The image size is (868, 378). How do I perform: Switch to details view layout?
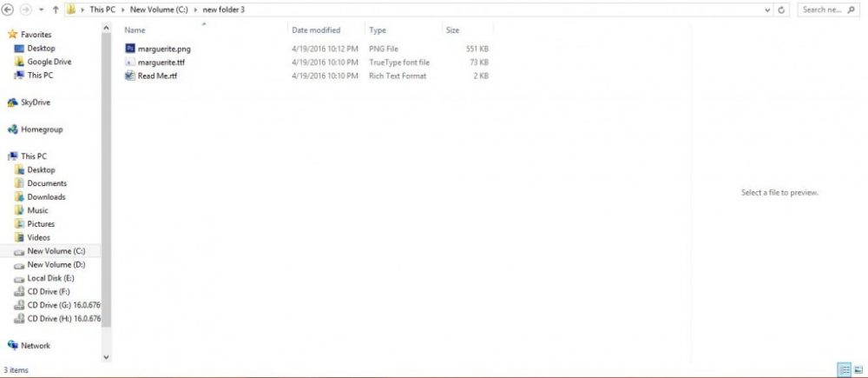pyautogui.click(x=845, y=369)
